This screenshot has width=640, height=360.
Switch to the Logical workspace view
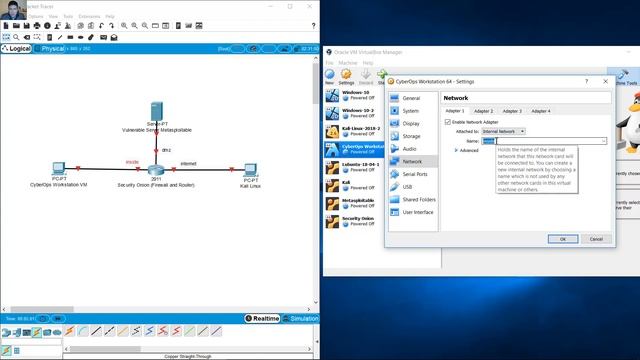[x=16, y=49]
